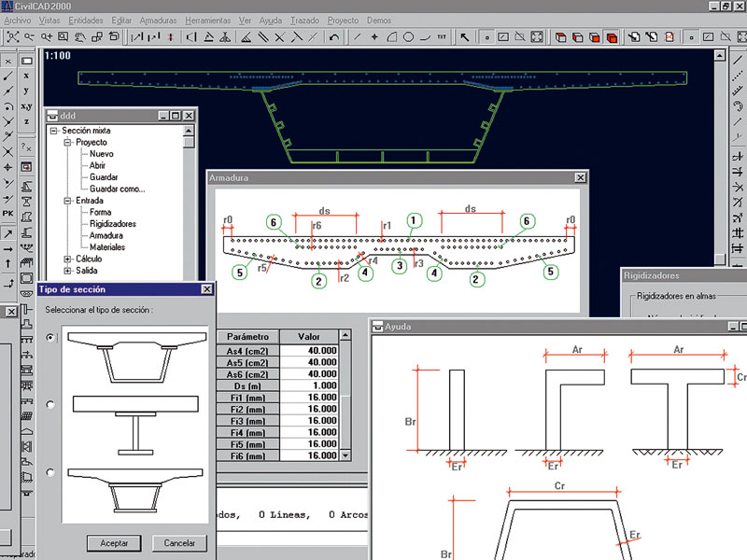This screenshot has width=747, height=560.
Task: Select the x,y coordinate button
Action: (x=26, y=106)
